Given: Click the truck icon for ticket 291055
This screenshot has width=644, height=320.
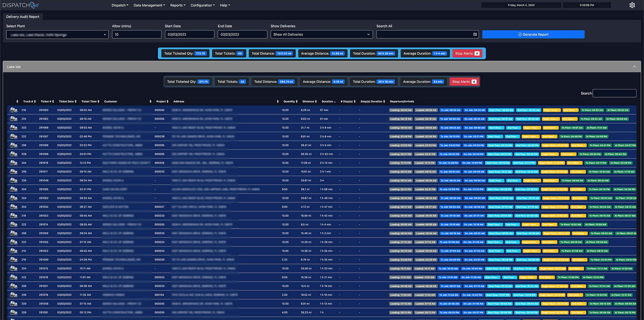Looking at the screenshot, I should click(13, 242).
